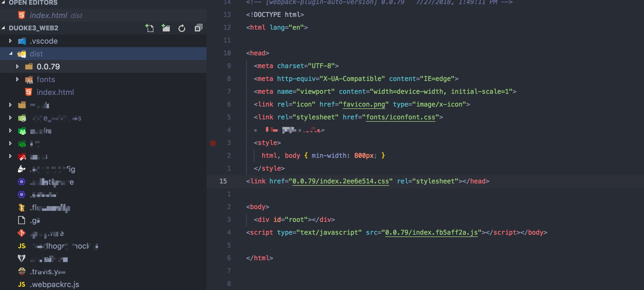Click the .vscode folder icon
The image size is (644, 290).
click(22, 41)
